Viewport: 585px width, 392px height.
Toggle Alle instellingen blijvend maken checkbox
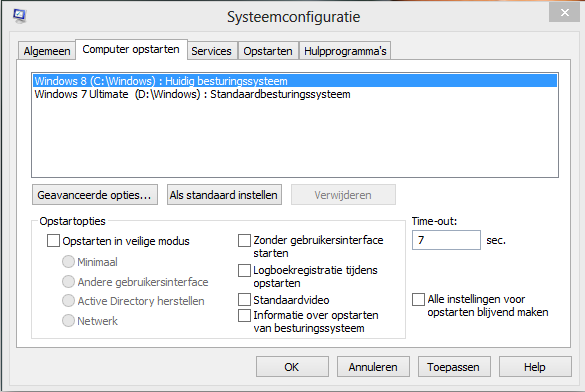pyautogui.click(x=418, y=299)
